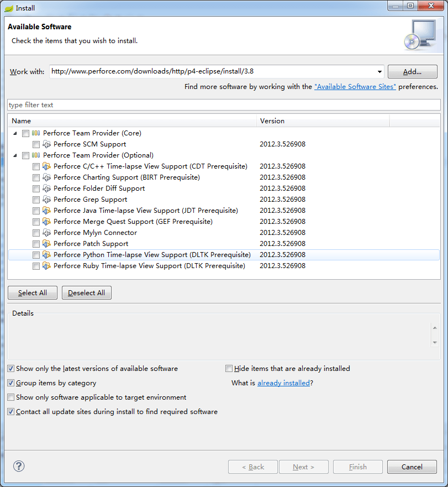448x487 pixels.
Task: Collapse the Perforce Team Provider (Optional) tree node
Action: (15, 155)
